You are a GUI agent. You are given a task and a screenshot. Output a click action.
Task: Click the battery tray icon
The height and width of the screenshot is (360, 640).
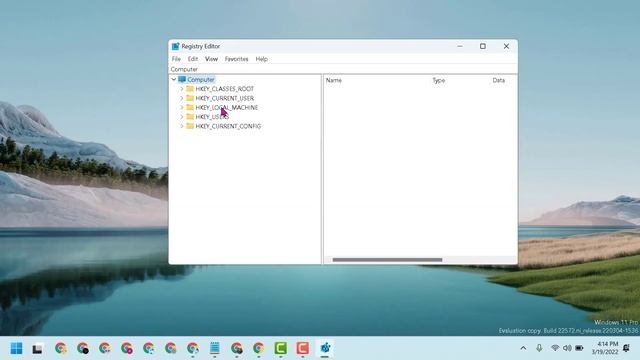tap(579, 348)
